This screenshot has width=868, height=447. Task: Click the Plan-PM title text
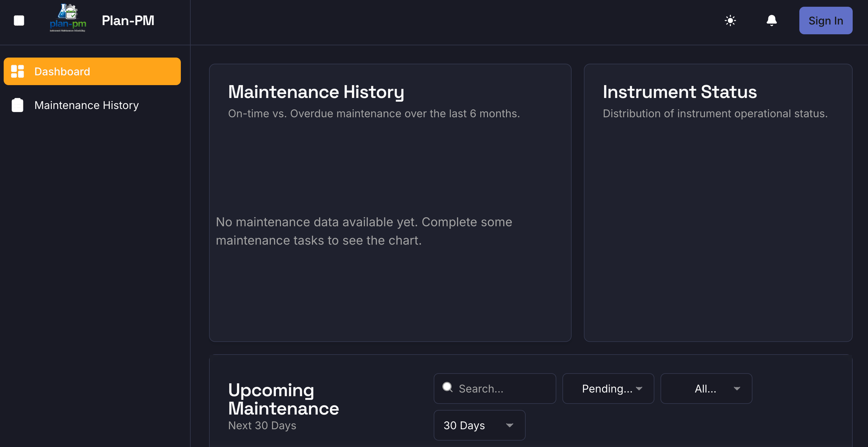128,21
